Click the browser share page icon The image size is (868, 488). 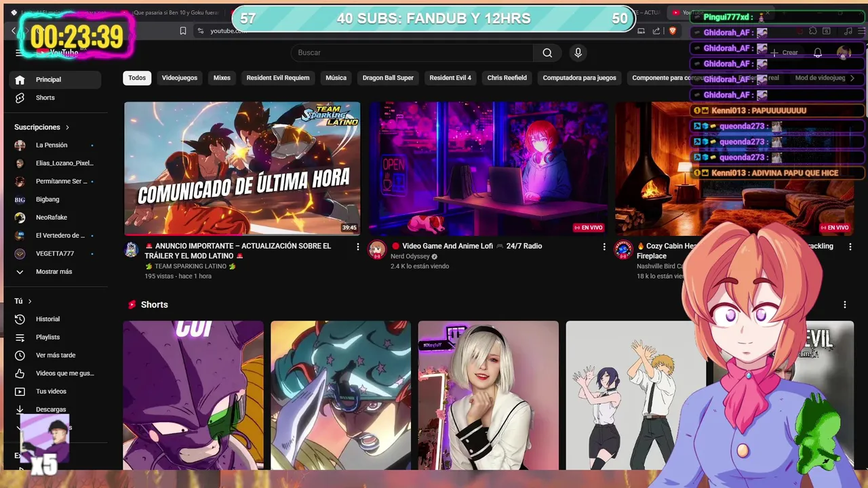656,30
